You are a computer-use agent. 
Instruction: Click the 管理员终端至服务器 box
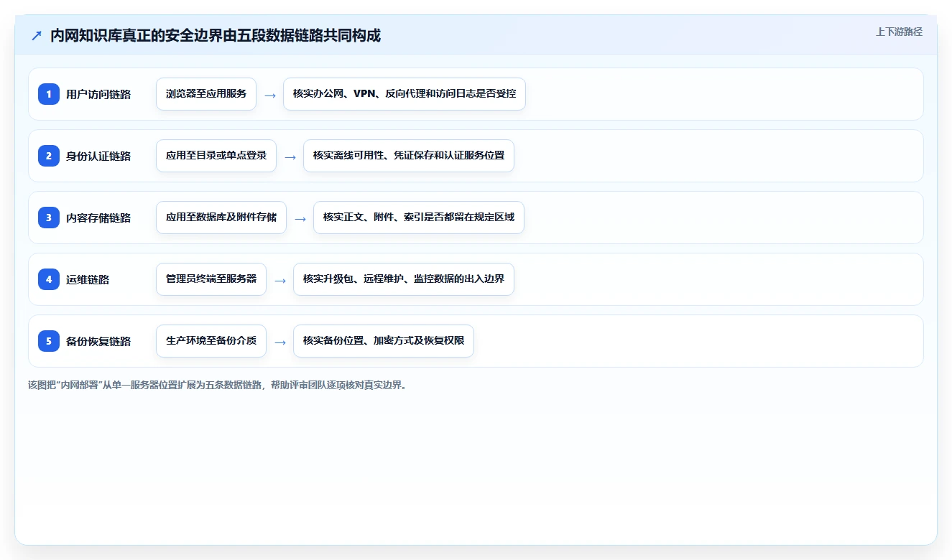[x=211, y=279]
